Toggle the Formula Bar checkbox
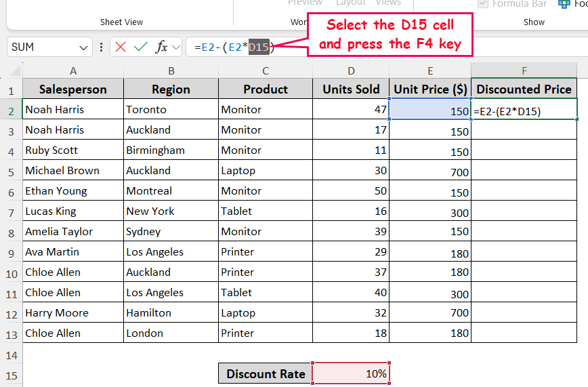The image size is (588, 387). pos(482,3)
